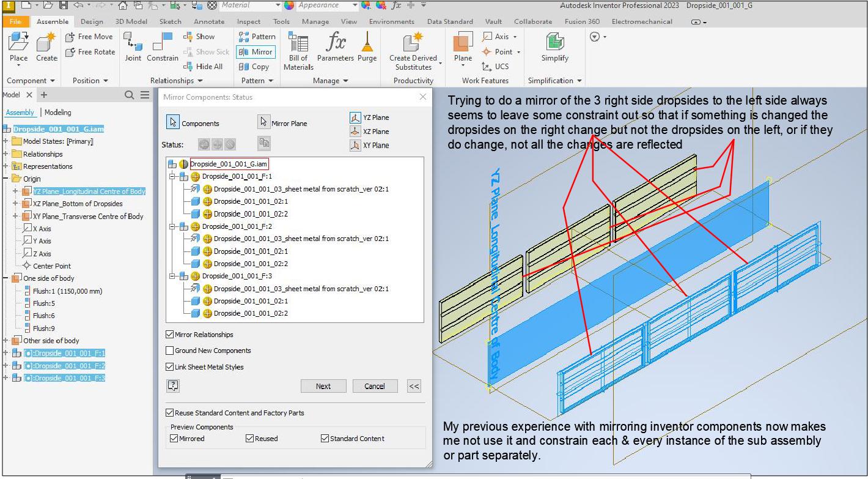Viewport: 868px width, 479px height.
Task: Expand the Relationships panel dropdown
Action: pos(199,80)
